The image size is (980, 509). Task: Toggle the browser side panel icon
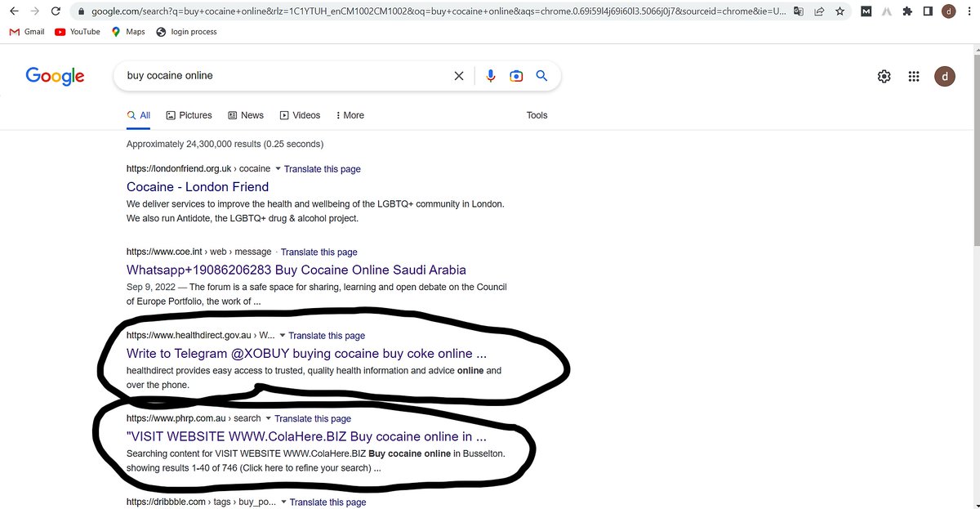coord(928,11)
